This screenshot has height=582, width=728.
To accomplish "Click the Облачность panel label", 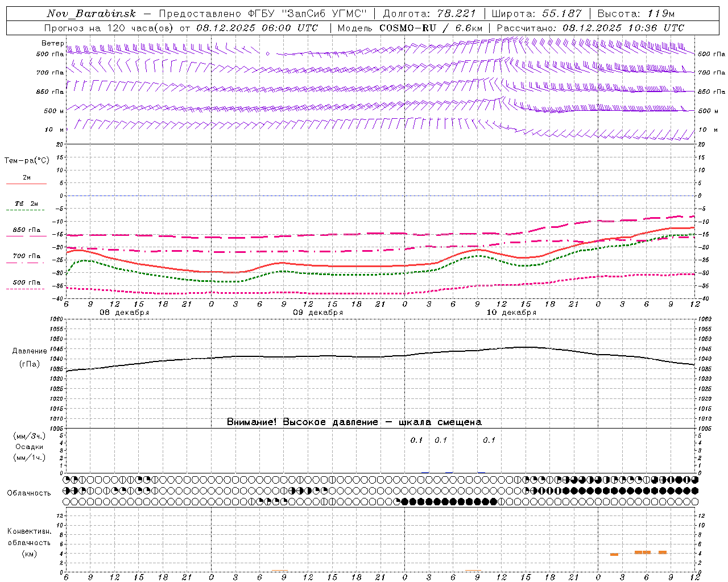I will coord(29,493).
